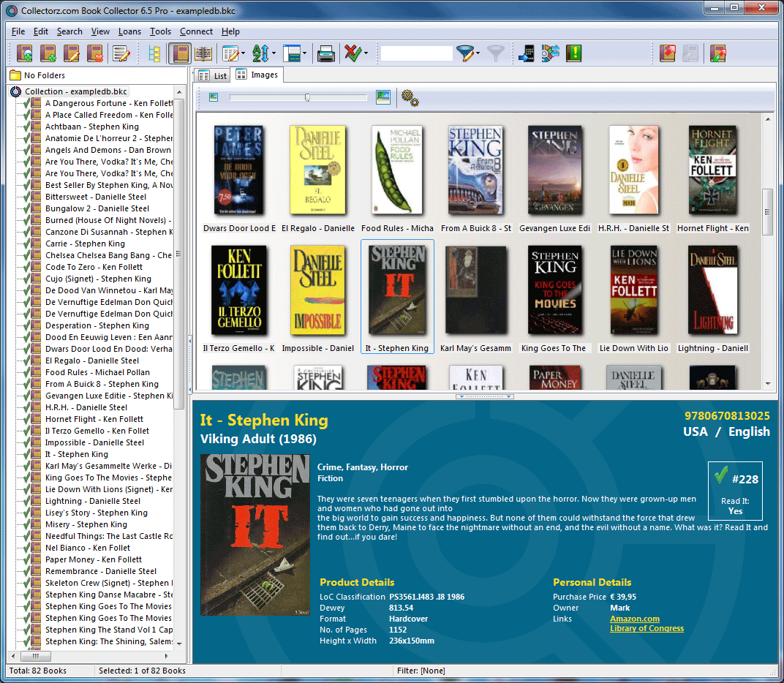Click the collapse arrows on the details panel splitter
The height and width of the screenshot is (683, 784).
coord(484,396)
